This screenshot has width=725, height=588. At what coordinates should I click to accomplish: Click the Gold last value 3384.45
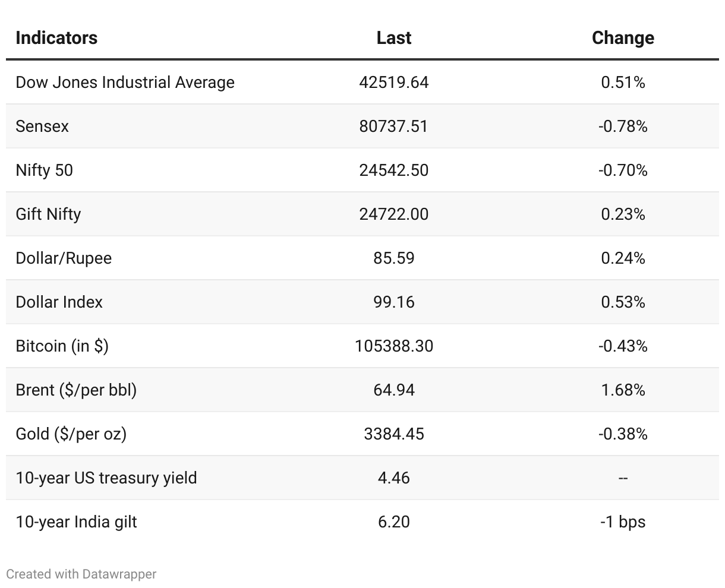tap(393, 434)
